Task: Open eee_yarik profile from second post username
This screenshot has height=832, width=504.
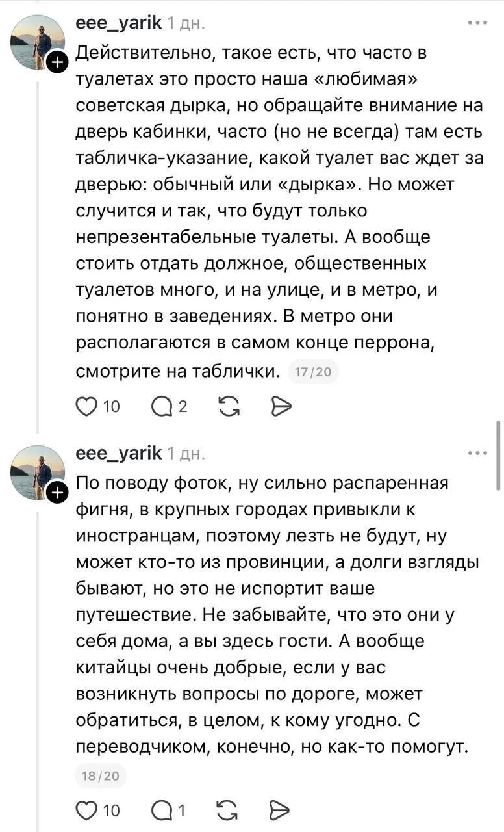Action: click(119, 453)
